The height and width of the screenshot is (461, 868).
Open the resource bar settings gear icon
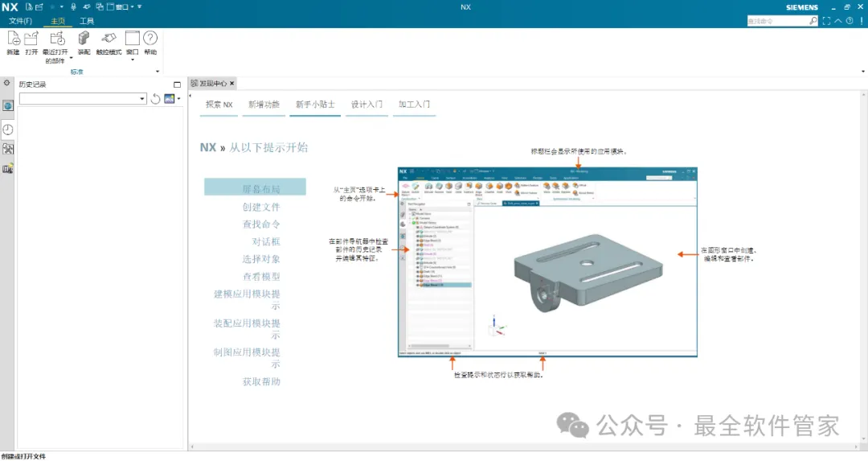point(6,83)
